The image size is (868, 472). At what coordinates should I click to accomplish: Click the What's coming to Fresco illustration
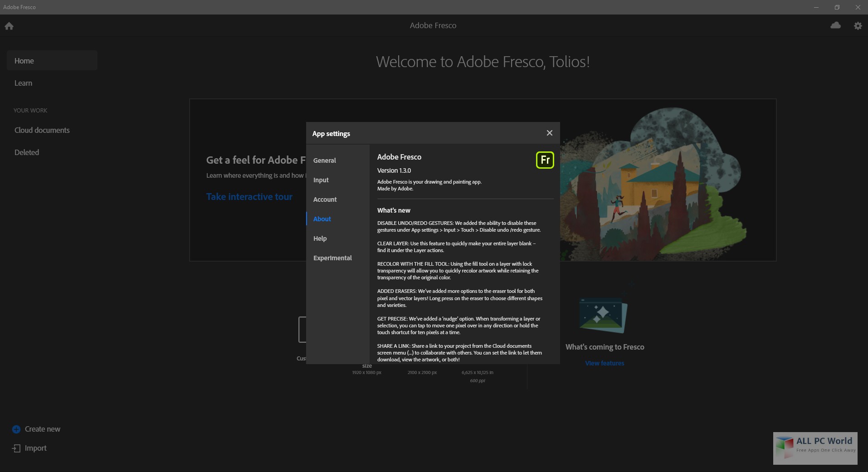[604, 316]
